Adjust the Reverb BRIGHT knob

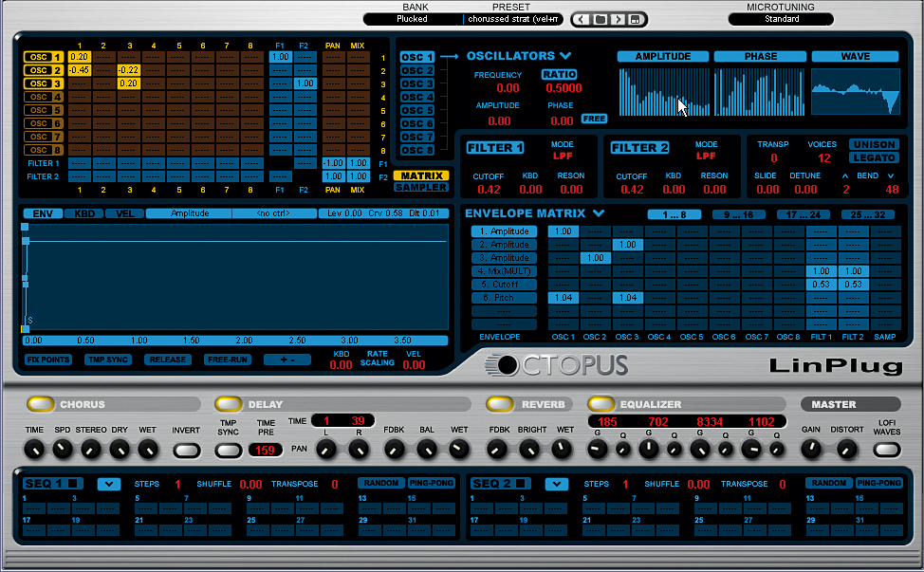[530, 450]
